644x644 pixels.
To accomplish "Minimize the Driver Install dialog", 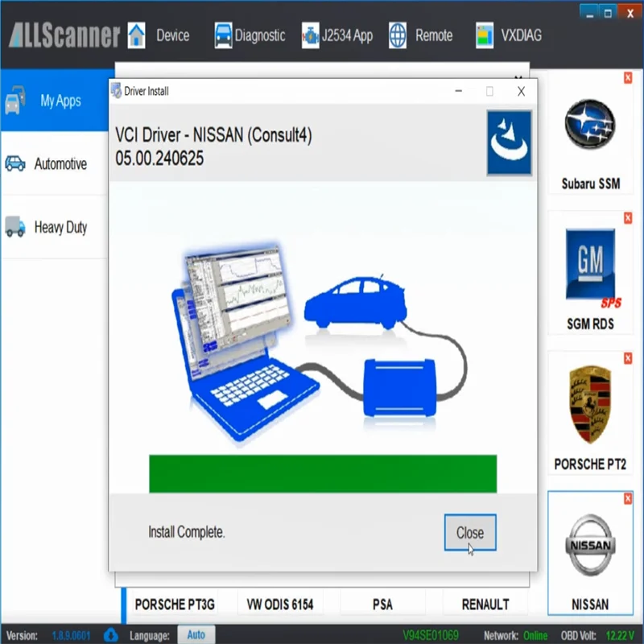I will click(459, 91).
